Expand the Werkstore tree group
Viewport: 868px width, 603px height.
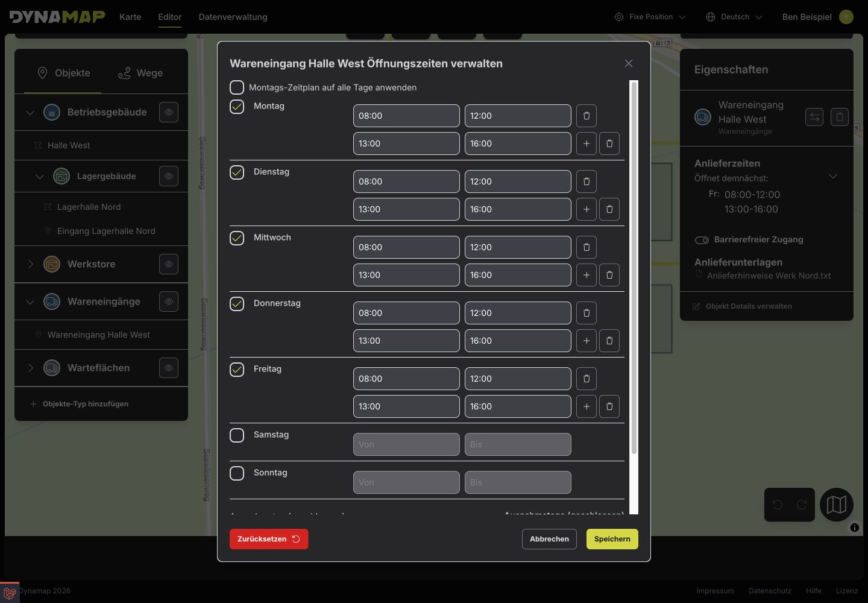[x=30, y=264]
